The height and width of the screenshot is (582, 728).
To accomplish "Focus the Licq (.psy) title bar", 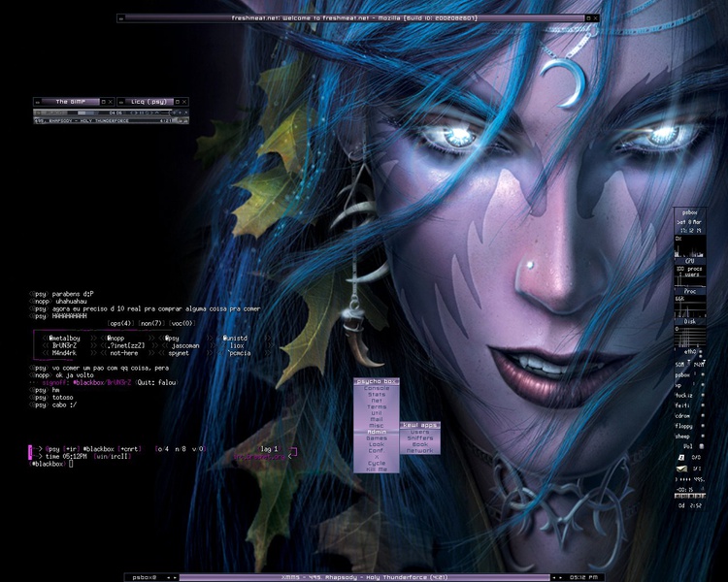I will (x=149, y=102).
